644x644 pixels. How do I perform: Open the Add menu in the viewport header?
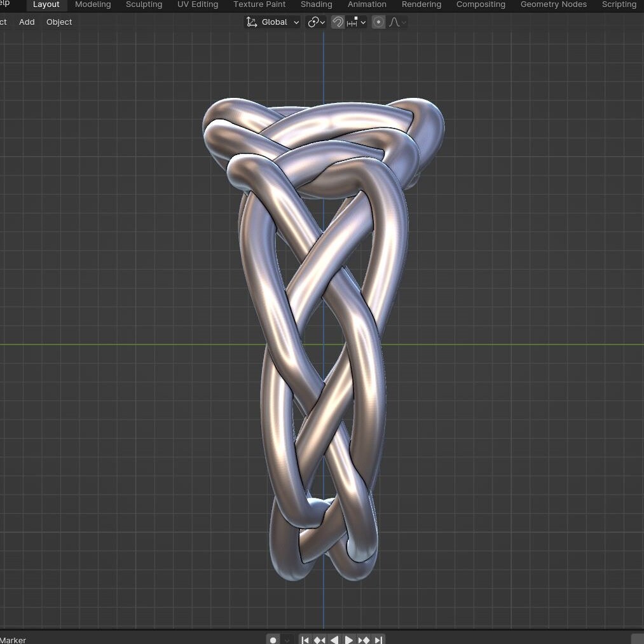click(x=27, y=22)
